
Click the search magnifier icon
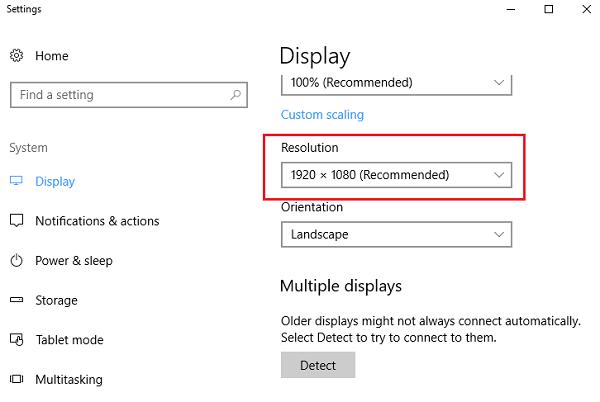coord(235,95)
